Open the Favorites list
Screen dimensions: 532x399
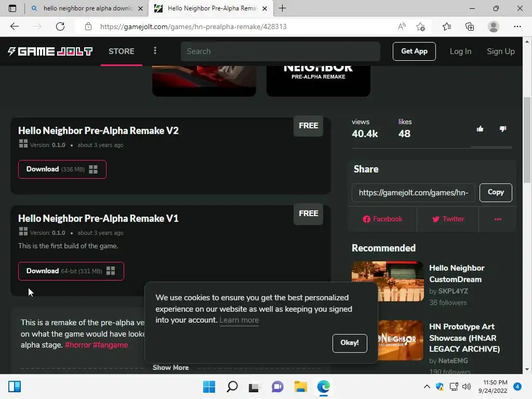(447, 26)
